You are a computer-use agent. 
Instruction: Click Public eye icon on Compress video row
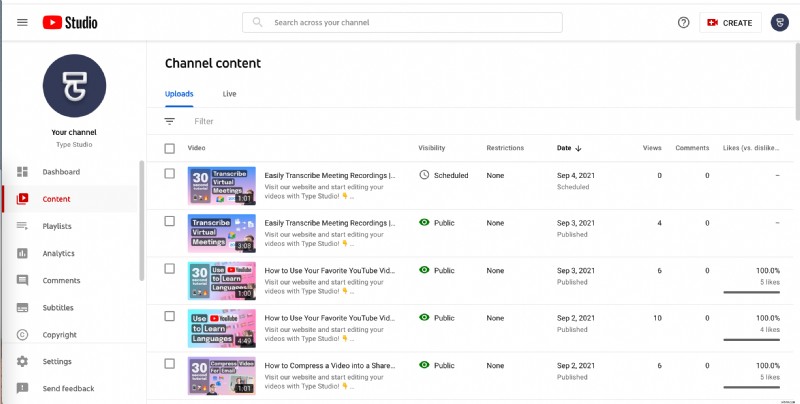pyautogui.click(x=424, y=365)
